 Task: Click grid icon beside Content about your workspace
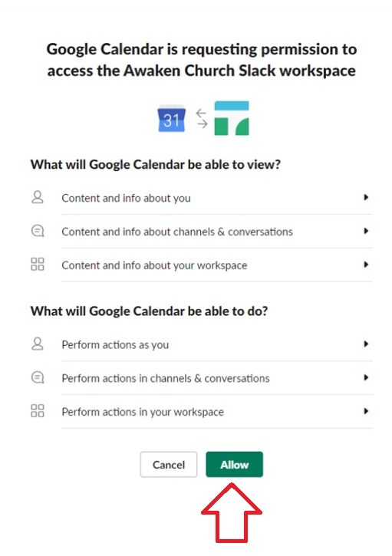point(38,264)
